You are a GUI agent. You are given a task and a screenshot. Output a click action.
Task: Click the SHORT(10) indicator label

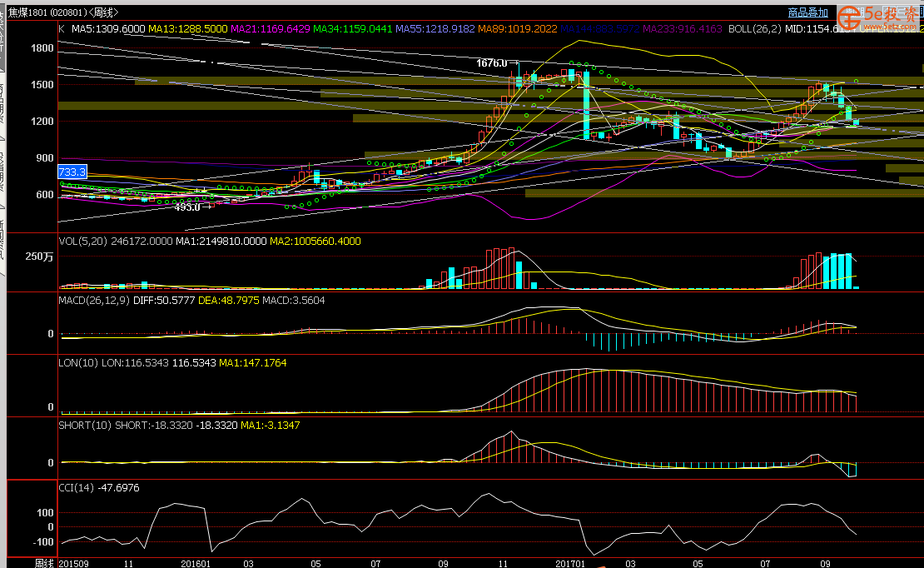[85, 425]
